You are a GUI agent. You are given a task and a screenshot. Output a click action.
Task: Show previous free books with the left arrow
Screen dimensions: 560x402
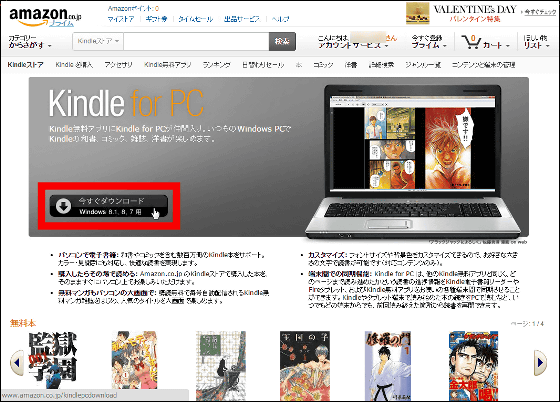[x=17, y=363]
